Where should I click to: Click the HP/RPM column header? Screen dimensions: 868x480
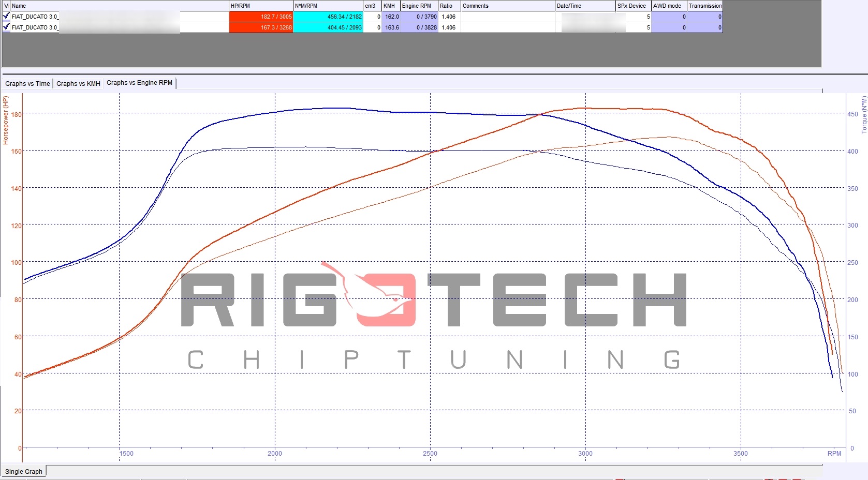tap(261, 6)
